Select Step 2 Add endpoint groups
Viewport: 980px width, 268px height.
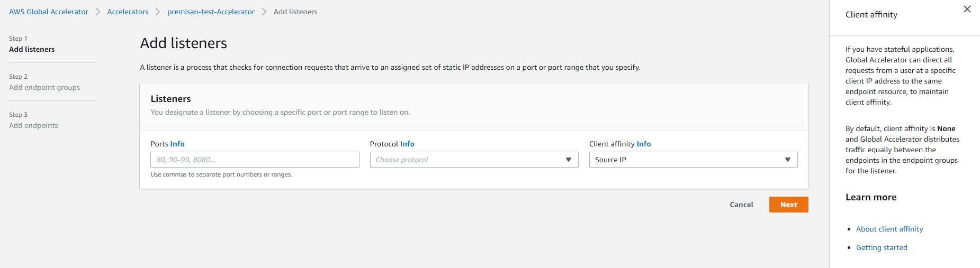click(x=44, y=87)
